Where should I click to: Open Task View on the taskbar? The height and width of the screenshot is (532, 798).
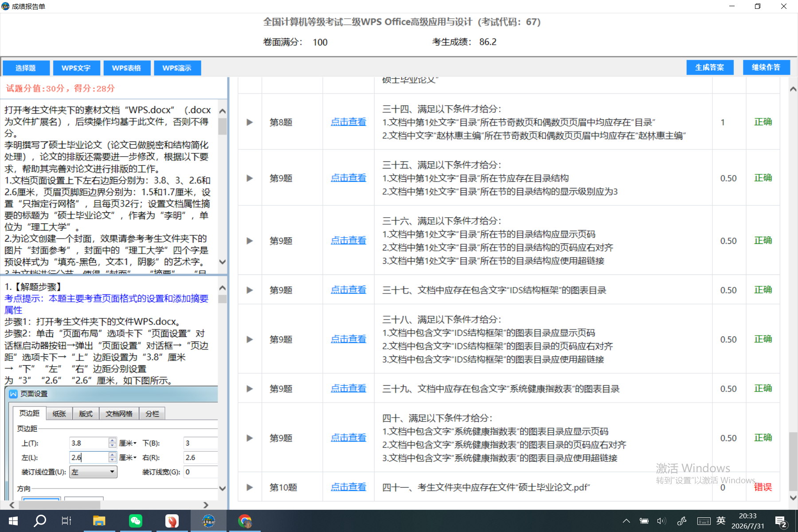[x=66, y=521]
